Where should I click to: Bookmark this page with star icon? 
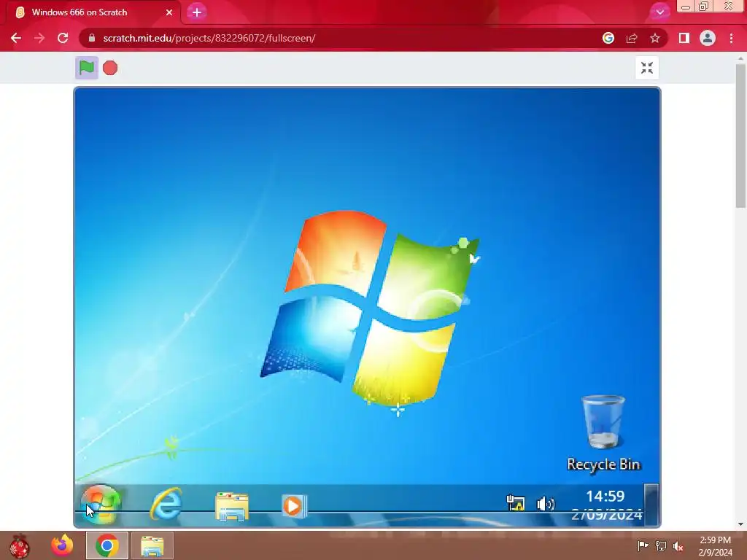655,38
